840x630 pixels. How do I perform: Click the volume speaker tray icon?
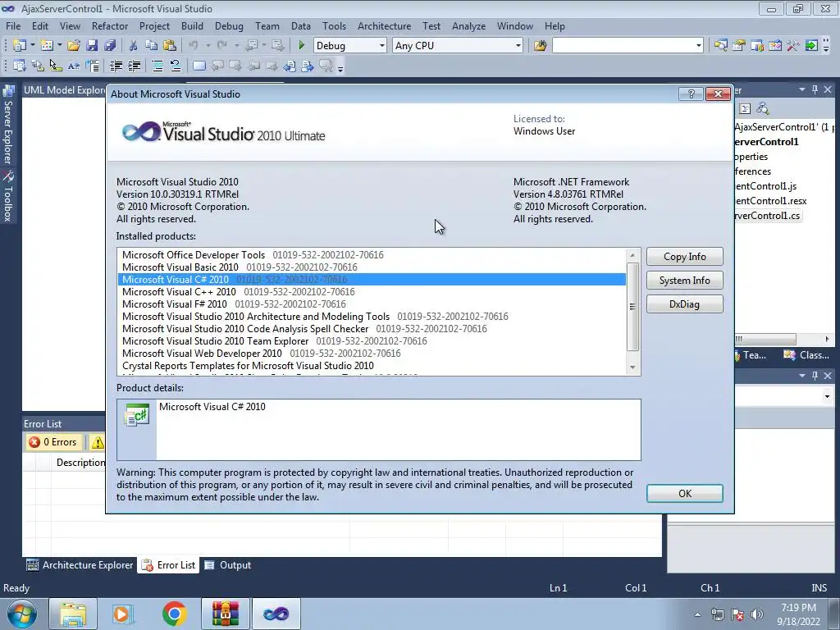756,614
